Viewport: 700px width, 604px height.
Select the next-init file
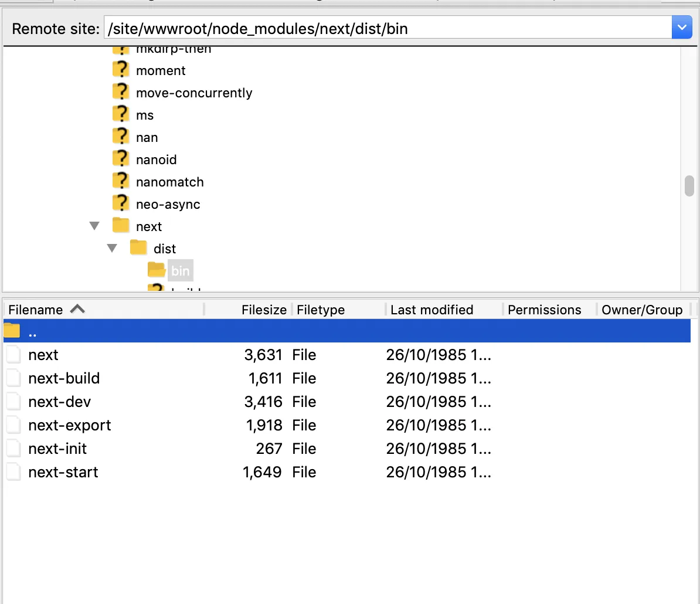[x=57, y=449]
